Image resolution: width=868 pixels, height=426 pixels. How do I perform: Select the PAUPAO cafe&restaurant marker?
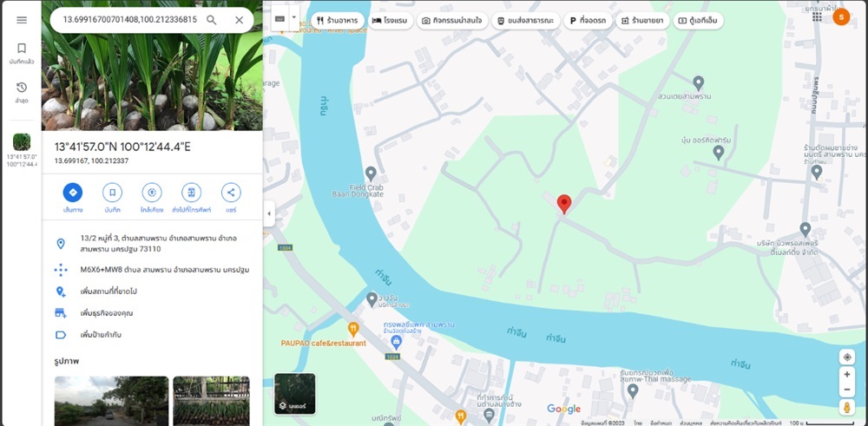pyautogui.click(x=353, y=330)
